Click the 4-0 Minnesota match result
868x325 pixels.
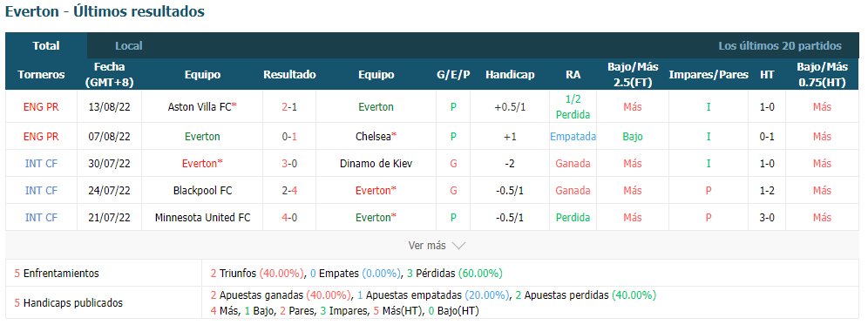point(289,218)
